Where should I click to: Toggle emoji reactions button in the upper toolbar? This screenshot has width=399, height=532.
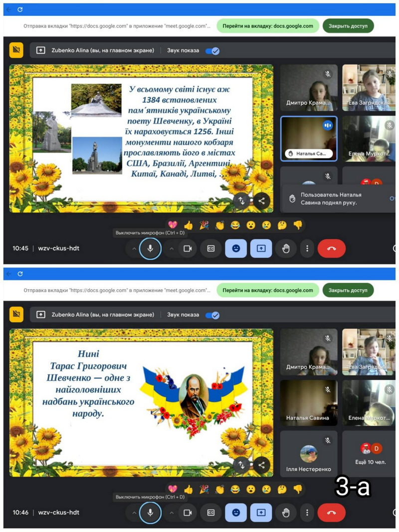[x=236, y=248]
